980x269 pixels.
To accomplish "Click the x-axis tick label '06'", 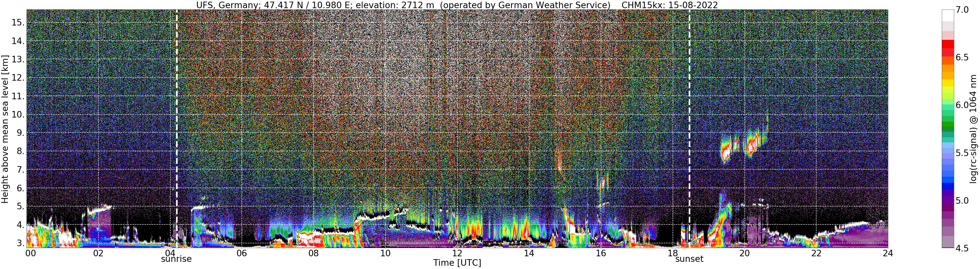I will 242,253.
